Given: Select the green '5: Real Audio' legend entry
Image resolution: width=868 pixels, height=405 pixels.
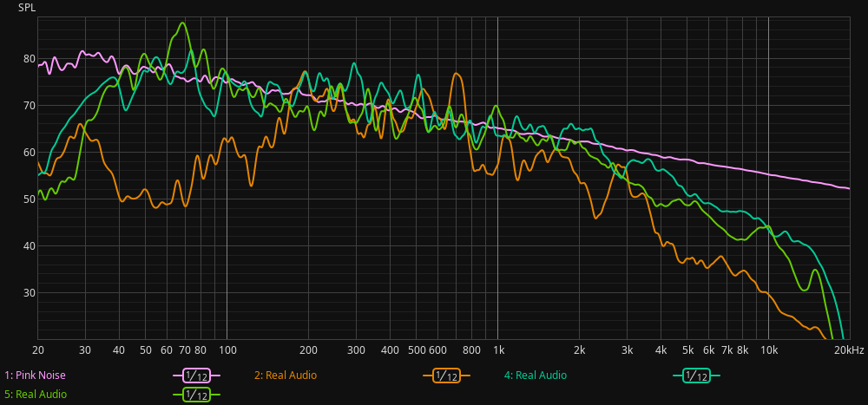Looking at the screenshot, I should [36, 395].
